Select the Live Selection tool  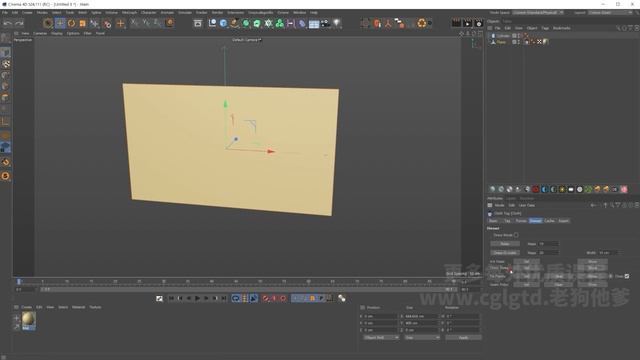tap(48, 23)
